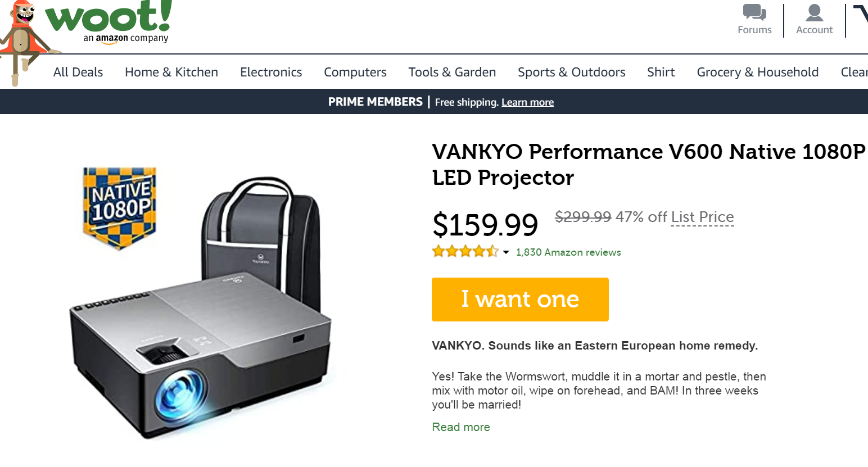Viewport: 868px width, 467px height.
Task: Expand the star rating dropdown arrow
Action: [506, 252]
